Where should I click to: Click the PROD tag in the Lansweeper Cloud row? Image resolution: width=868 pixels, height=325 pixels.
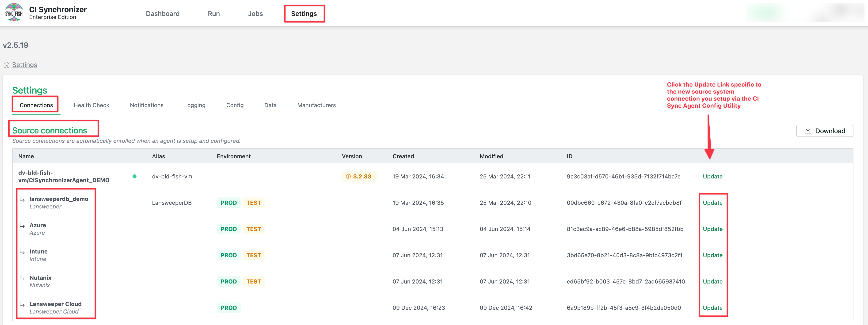[x=228, y=307]
